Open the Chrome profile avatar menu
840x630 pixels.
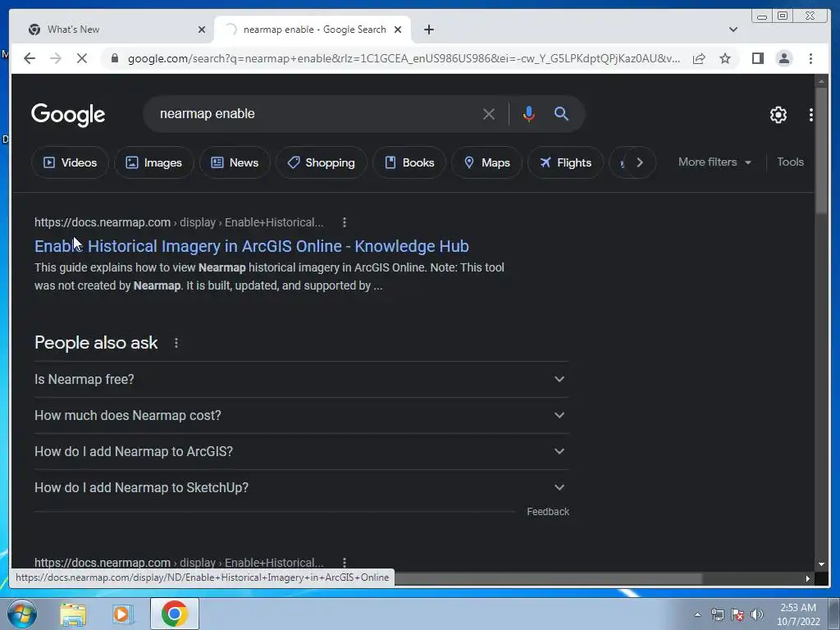[783, 58]
